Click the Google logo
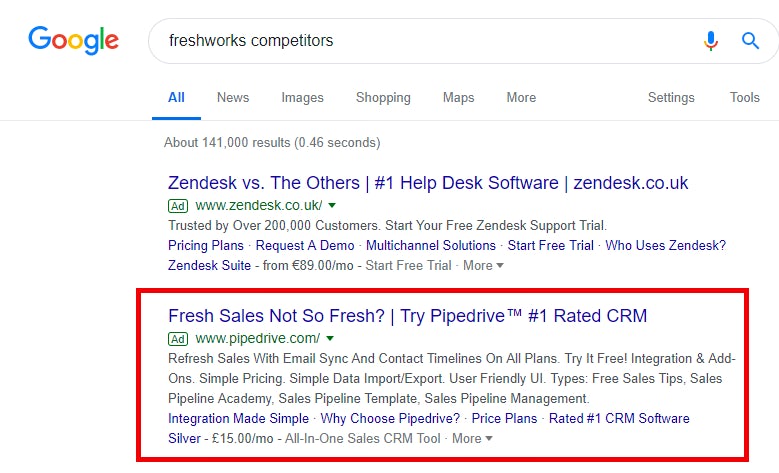 74,41
